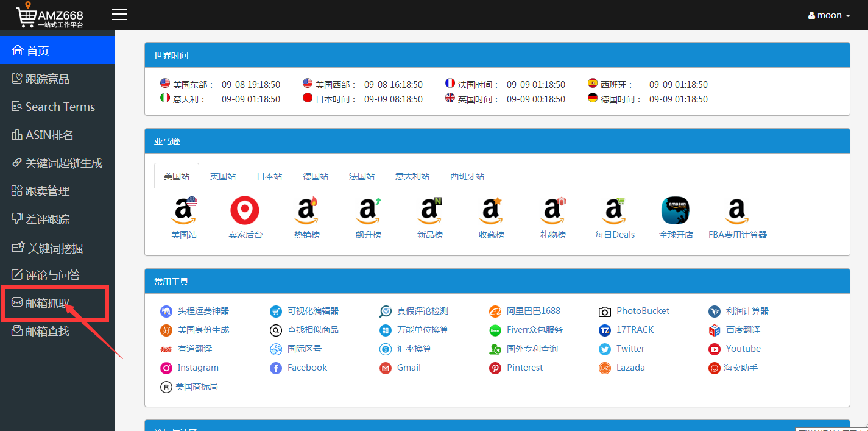Switch to the 日本站 tab
This screenshot has width=868, height=431.
click(269, 176)
